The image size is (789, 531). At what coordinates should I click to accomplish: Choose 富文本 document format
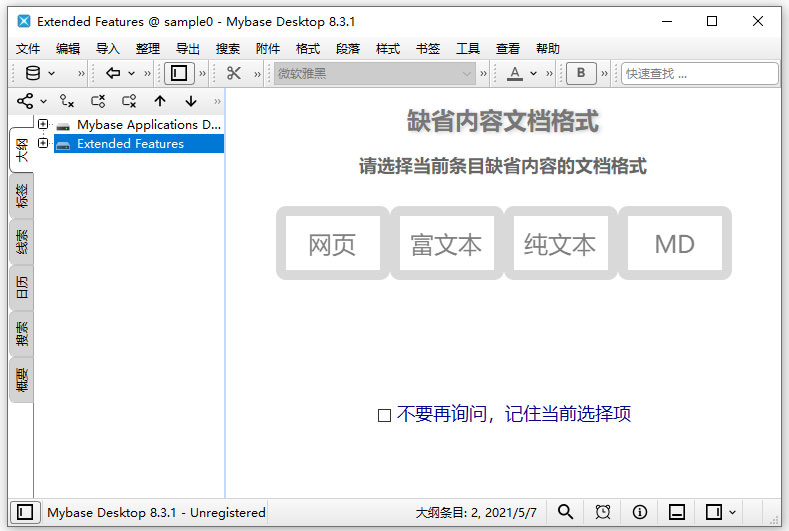click(x=447, y=243)
